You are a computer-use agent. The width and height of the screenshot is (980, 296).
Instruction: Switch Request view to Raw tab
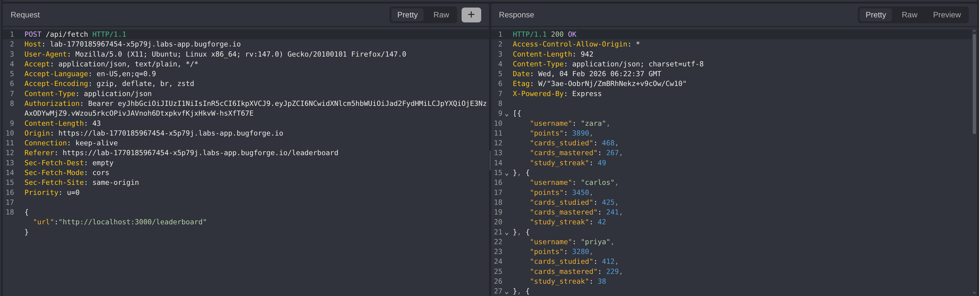(441, 15)
